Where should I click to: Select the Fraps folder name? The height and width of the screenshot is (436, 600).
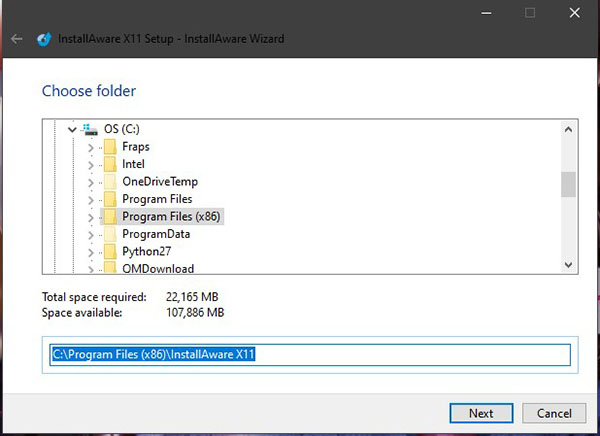click(x=136, y=147)
